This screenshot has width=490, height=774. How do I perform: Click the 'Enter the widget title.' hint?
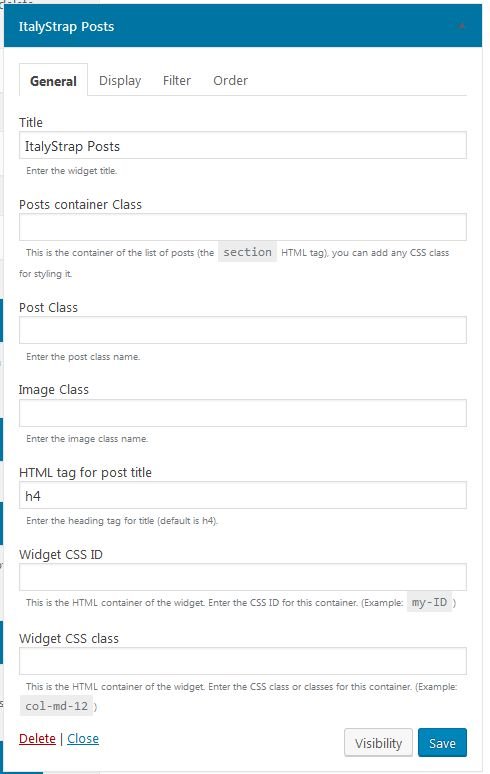72,171
